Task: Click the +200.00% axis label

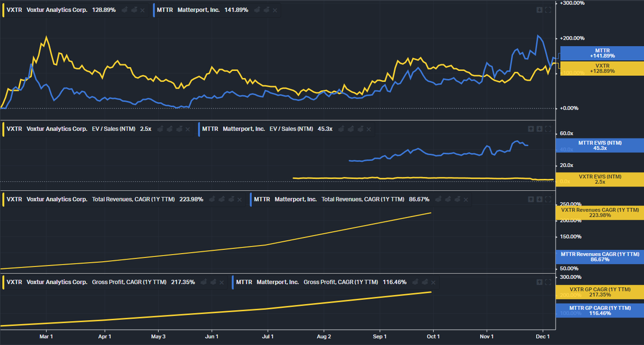Action: (x=573, y=39)
